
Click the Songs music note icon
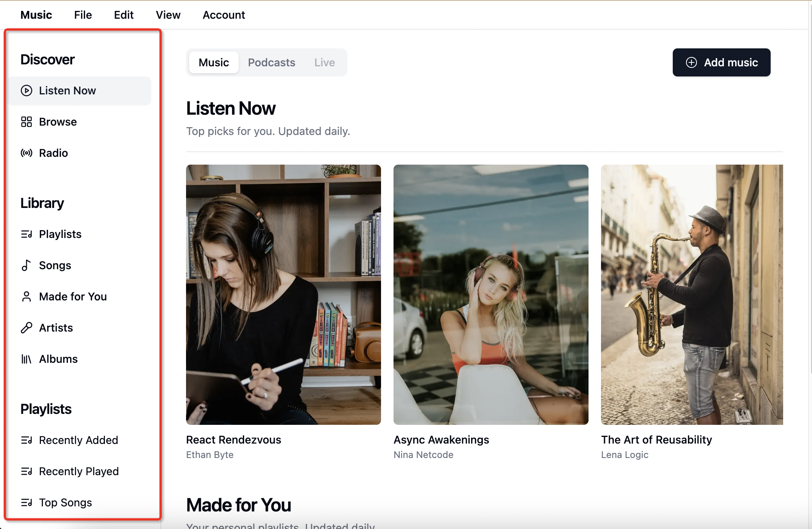click(x=26, y=265)
